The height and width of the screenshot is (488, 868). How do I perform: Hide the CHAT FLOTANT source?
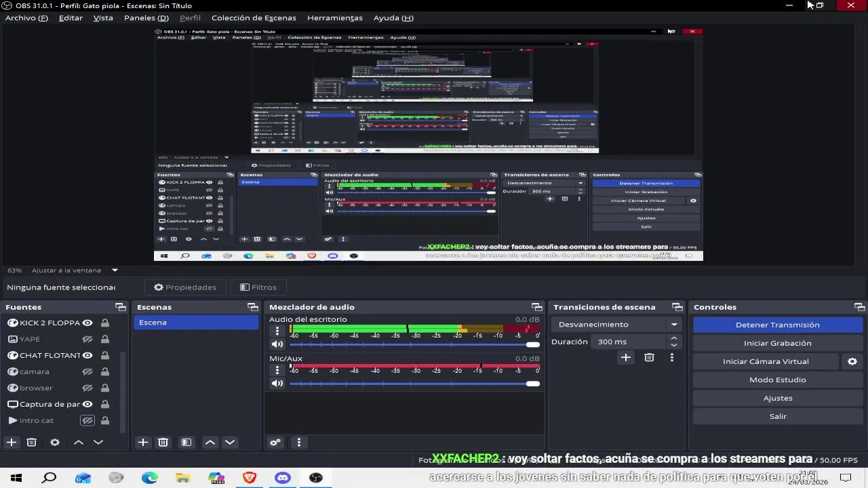coord(87,355)
